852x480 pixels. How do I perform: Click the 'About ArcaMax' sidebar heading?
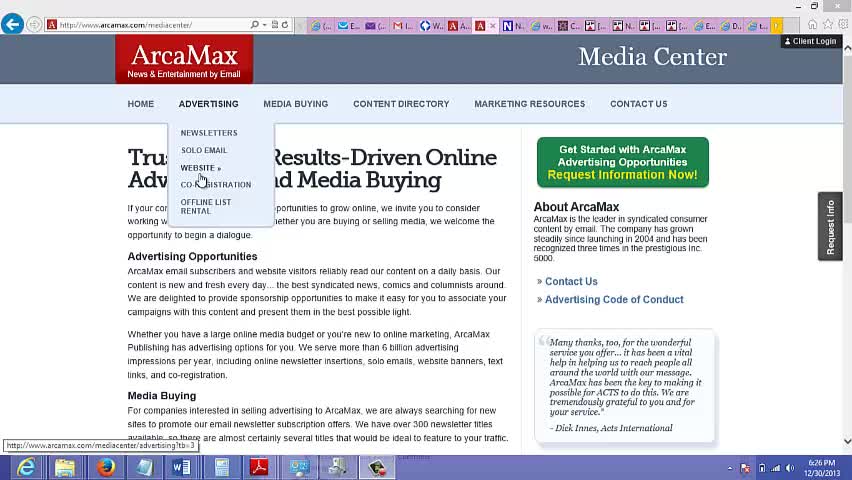pos(576,207)
